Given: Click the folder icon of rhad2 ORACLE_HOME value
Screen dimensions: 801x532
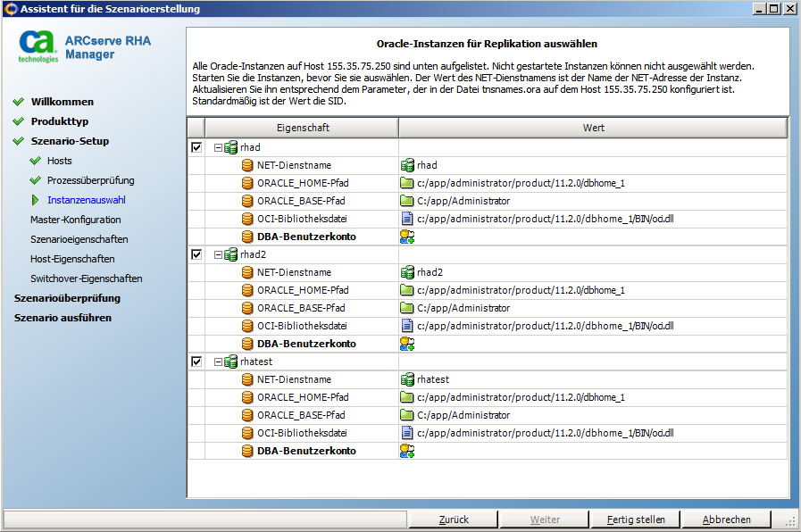Looking at the screenshot, I should click(407, 290).
